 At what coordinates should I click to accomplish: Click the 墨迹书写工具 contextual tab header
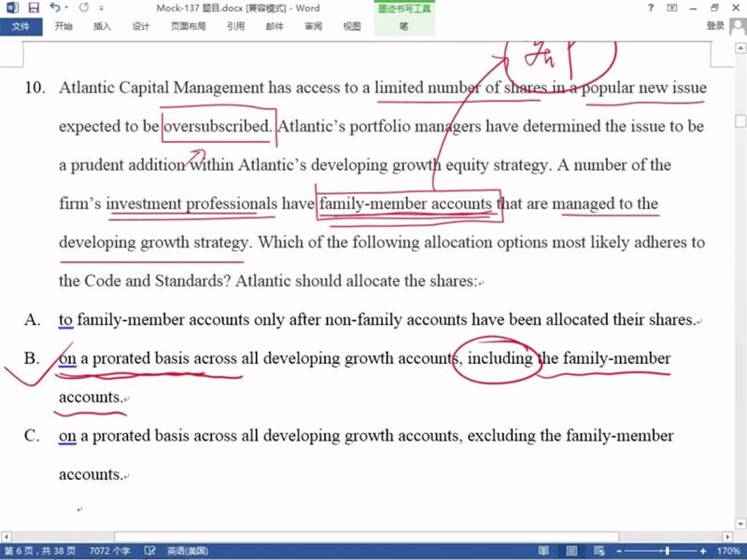[404, 9]
